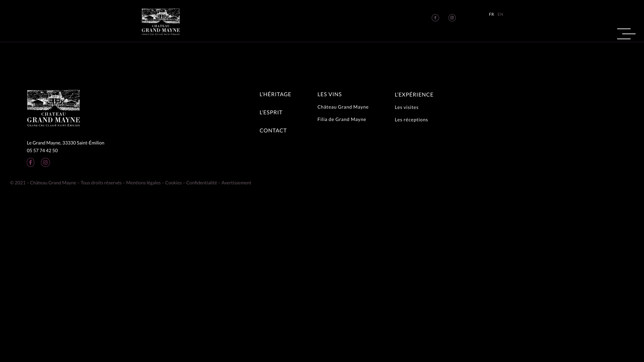Screen dimensions: 644x362
Task: View the Filia de Grand Mayne wine
Action: (x=342, y=119)
